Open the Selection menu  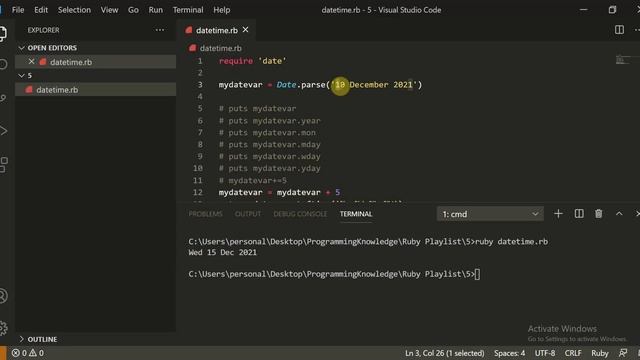coord(74,10)
